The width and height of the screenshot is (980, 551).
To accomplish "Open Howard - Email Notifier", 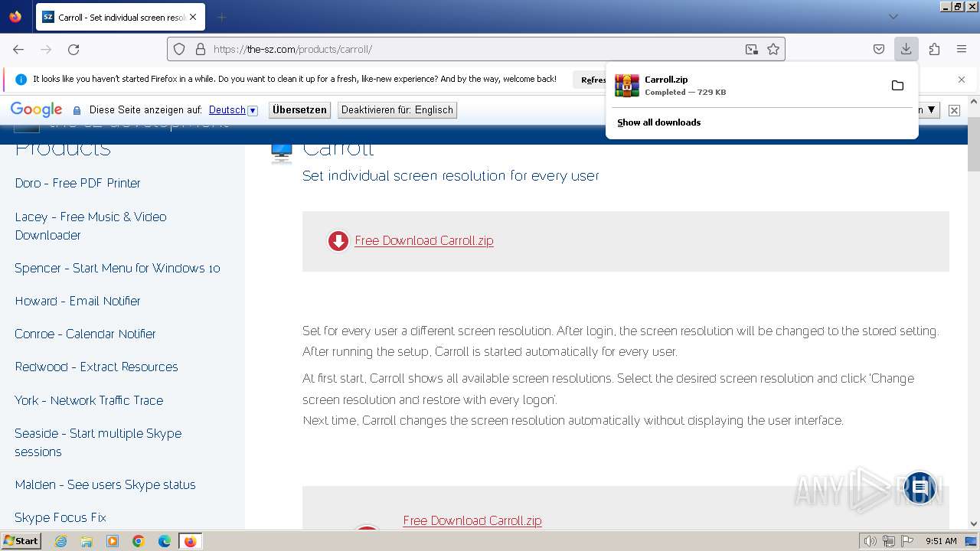I will coord(78,301).
